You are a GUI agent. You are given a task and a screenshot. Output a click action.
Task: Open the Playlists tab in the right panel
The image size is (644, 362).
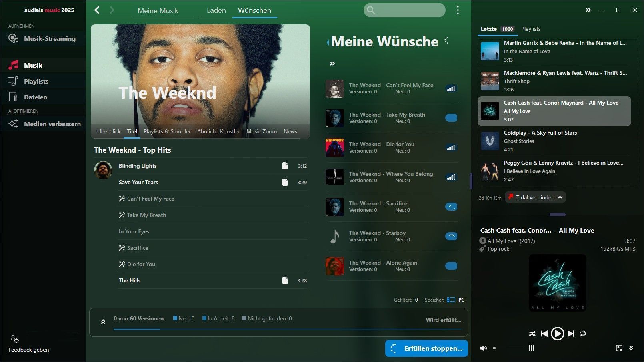coord(531,29)
